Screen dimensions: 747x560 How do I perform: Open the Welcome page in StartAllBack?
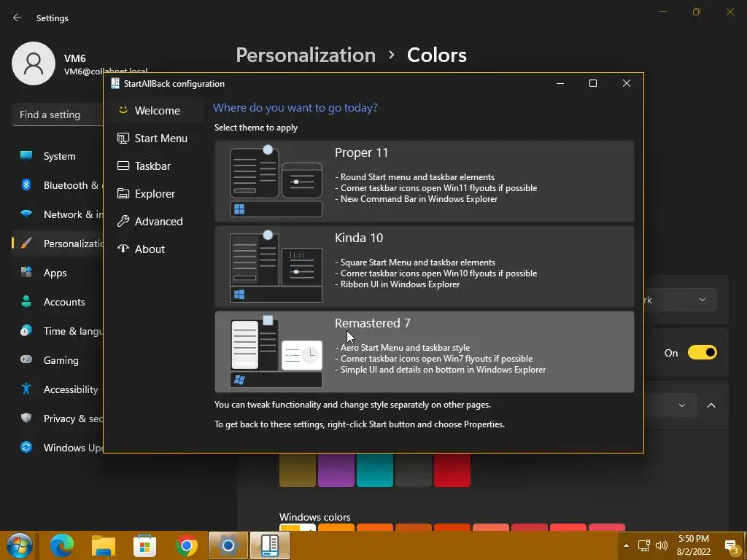157,111
